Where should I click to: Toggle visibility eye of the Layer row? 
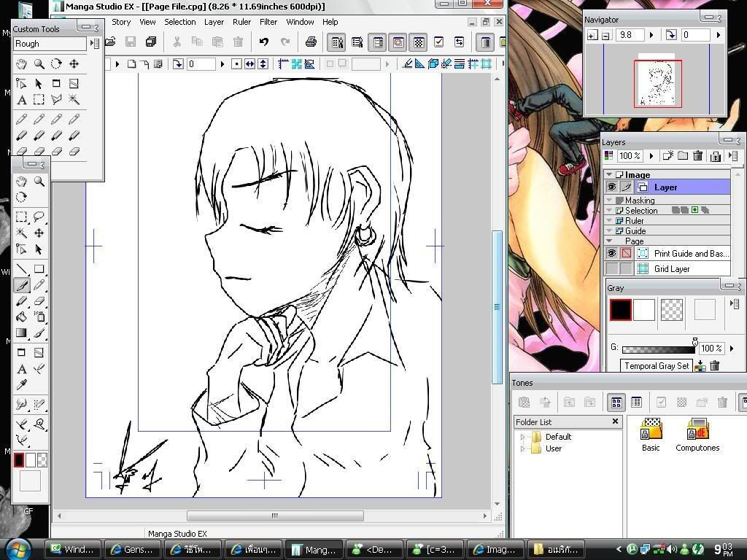(611, 187)
